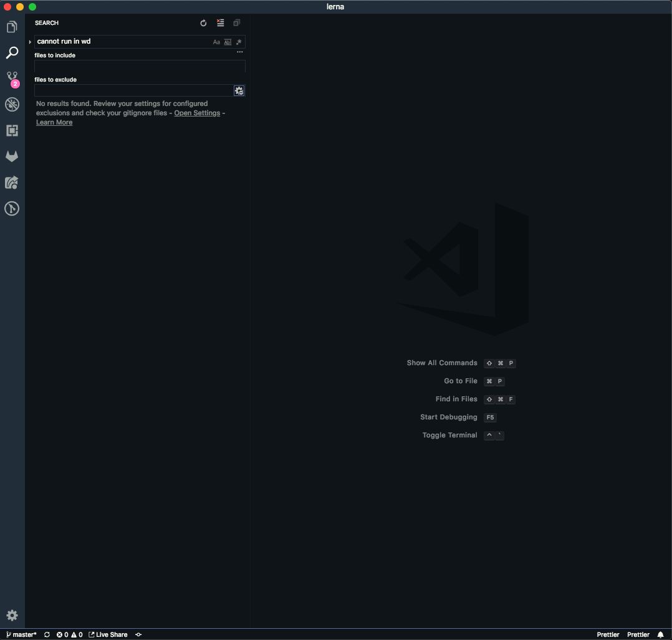Open the Debug view icon

(x=12, y=105)
